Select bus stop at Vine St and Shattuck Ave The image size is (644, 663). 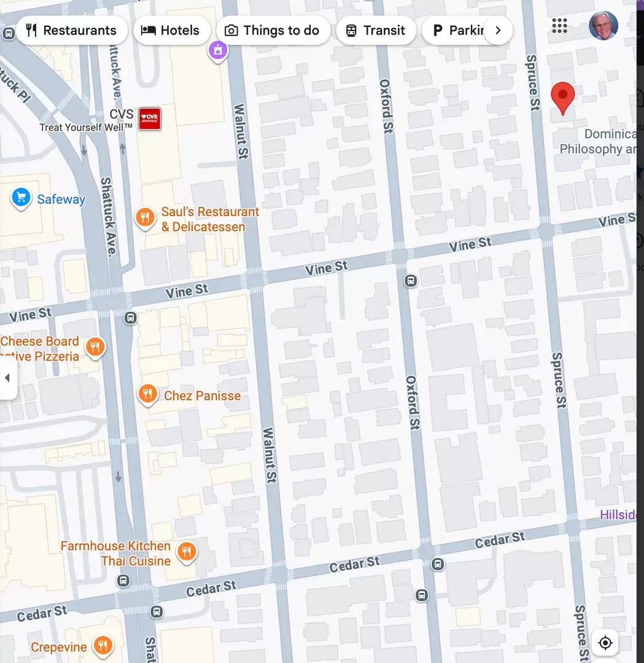coord(131,317)
